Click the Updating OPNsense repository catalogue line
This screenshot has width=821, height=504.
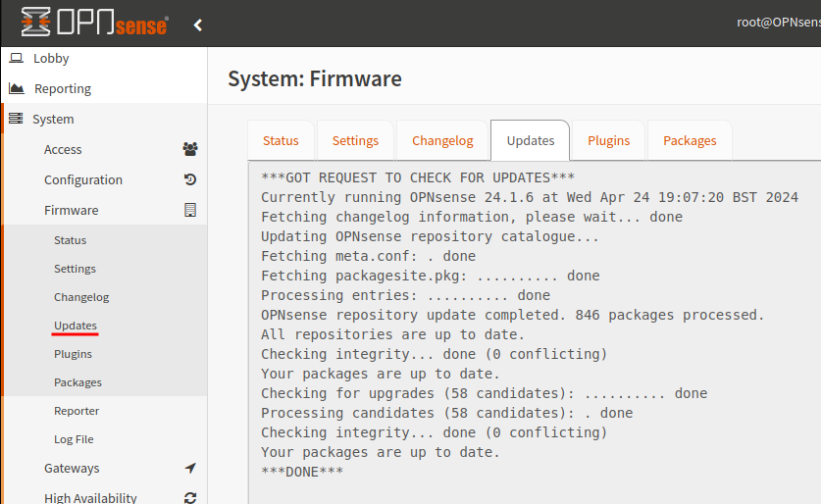(x=430, y=236)
